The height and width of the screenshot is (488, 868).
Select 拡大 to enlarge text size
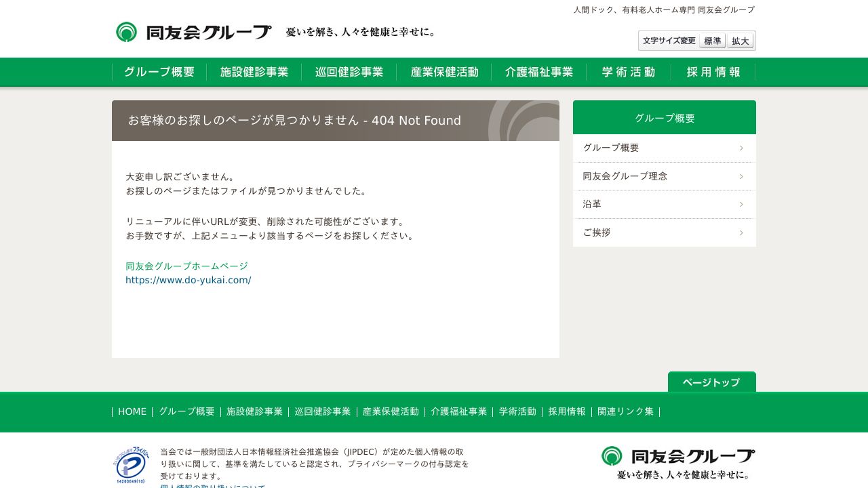741,41
